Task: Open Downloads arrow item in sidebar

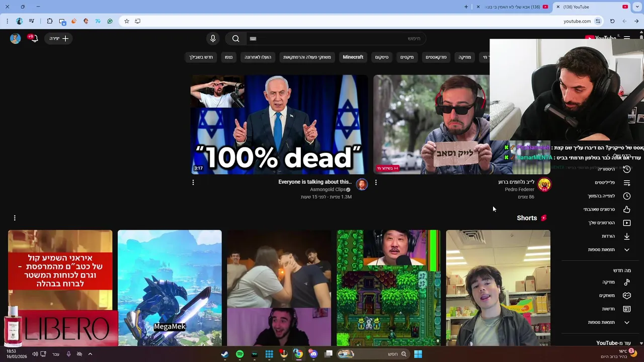Action: 616,236
